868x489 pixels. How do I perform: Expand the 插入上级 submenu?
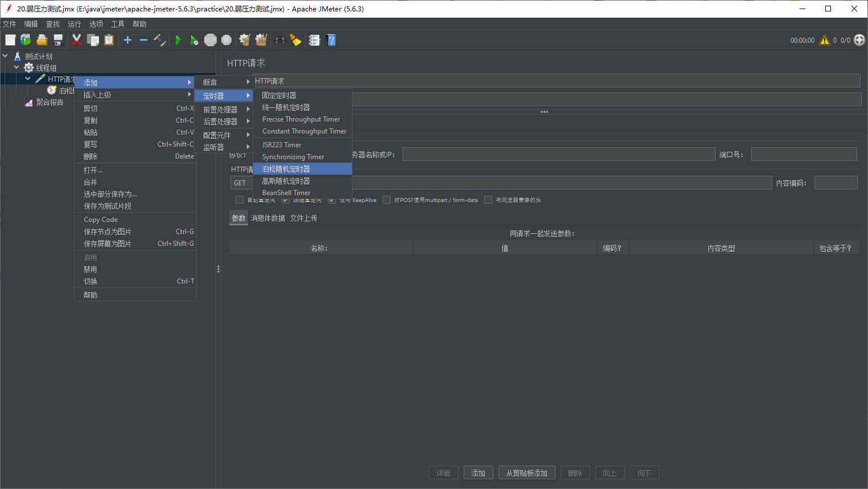click(136, 95)
